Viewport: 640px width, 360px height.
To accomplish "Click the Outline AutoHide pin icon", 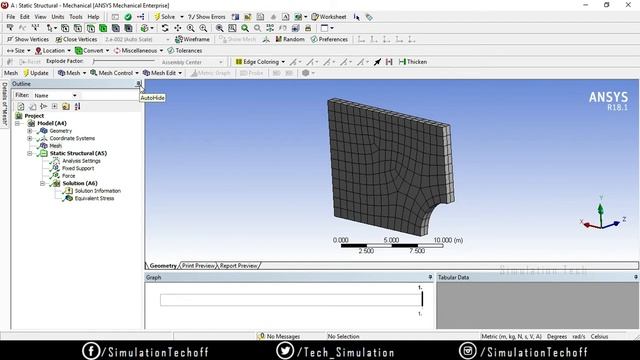I will [139, 84].
